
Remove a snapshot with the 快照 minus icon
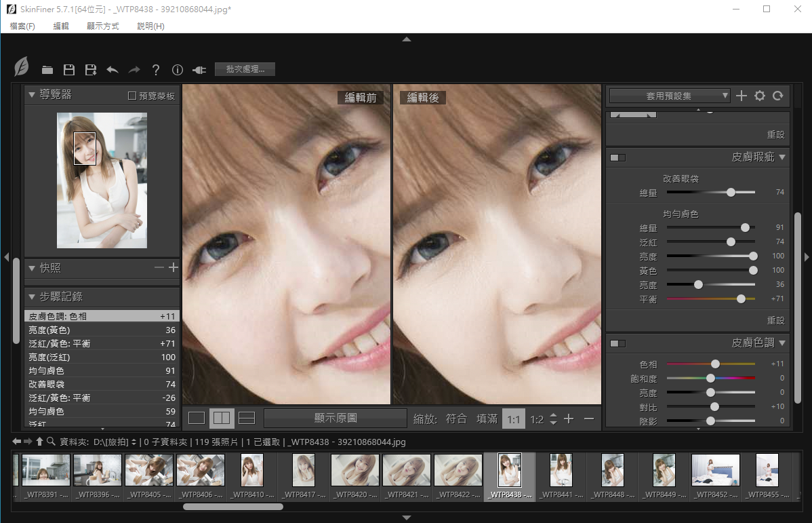tap(159, 267)
